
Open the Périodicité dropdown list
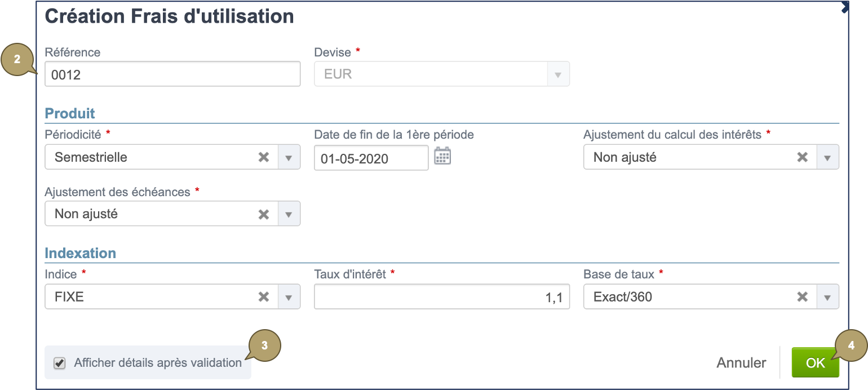pyautogui.click(x=289, y=157)
